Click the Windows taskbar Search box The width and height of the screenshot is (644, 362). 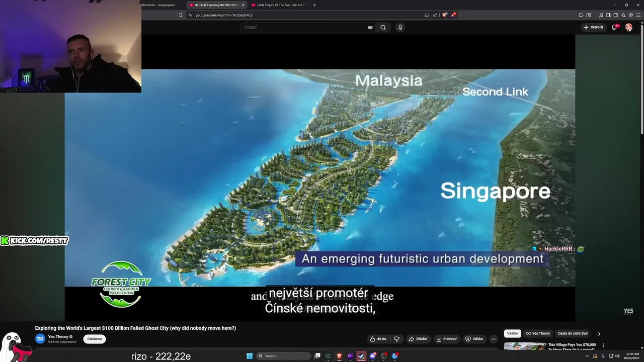[283, 356]
